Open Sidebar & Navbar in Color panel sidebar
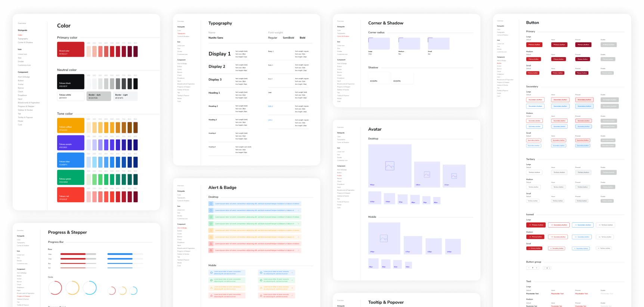Screen dimensions: 644x307 [25, 110]
